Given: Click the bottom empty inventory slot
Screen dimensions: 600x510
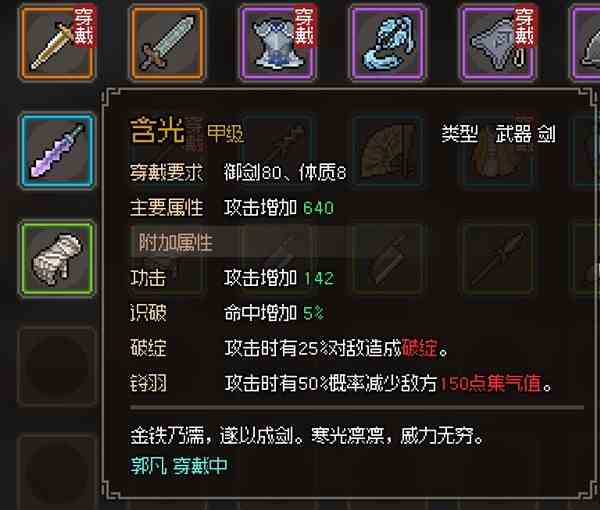Looking at the screenshot, I should click(x=57, y=473).
